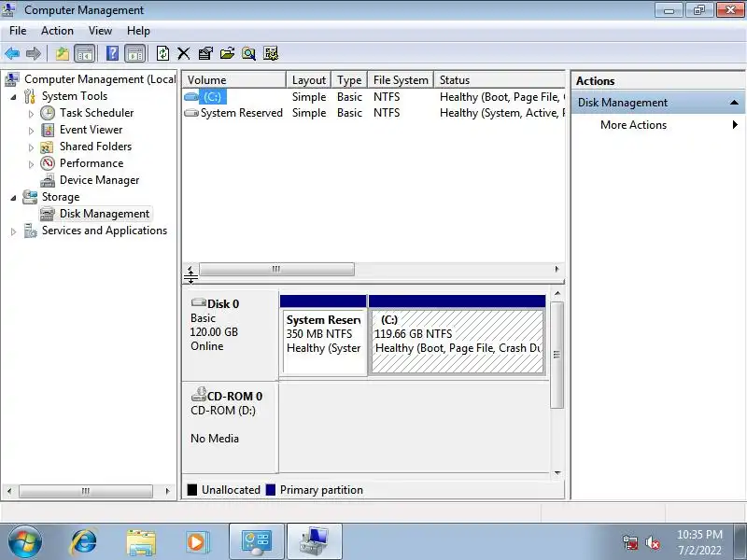
Task: Click the Open folder toolbar icon
Action: pos(227,53)
